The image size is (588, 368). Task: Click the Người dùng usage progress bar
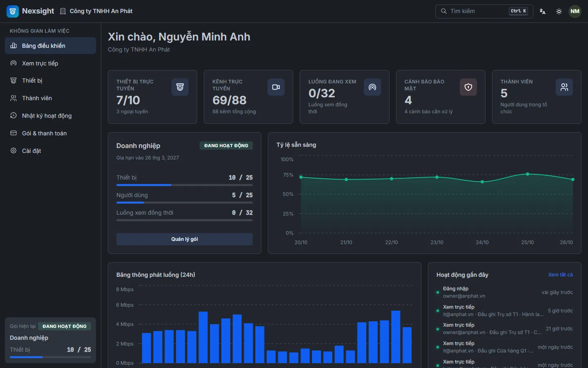185,202
